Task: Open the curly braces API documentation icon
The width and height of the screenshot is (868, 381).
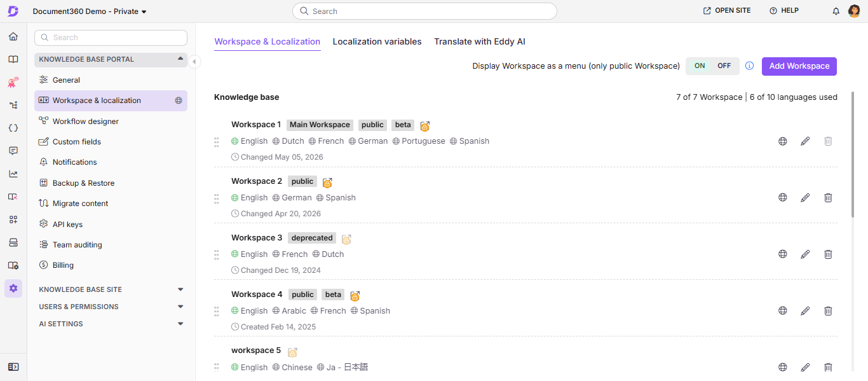Action: [13, 128]
